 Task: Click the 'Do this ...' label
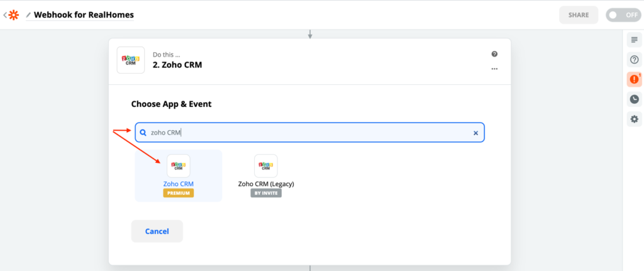[x=166, y=54]
